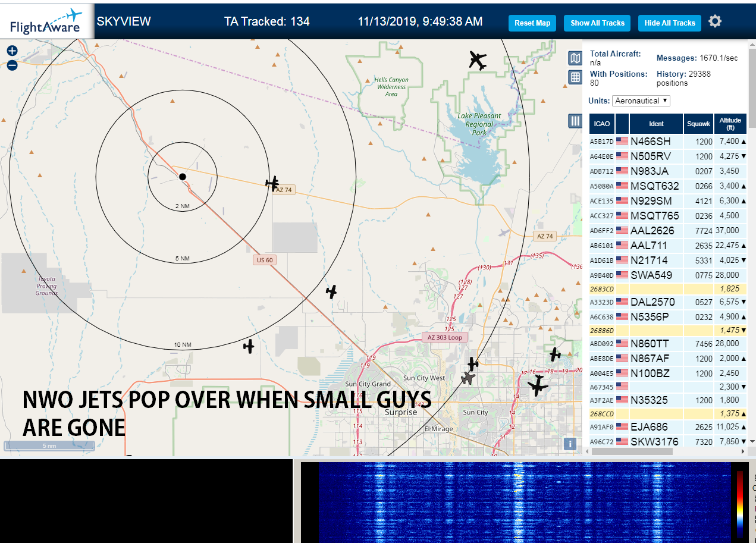Select the N466SH aircraft row
Image resolution: width=756 pixels, height=543 pixels.
[668, 142]
